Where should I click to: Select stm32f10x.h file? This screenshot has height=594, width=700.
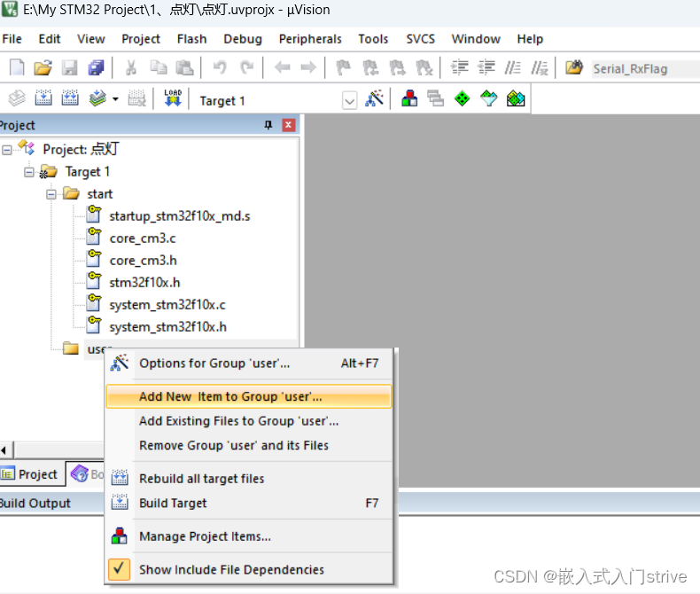[144, 283]
